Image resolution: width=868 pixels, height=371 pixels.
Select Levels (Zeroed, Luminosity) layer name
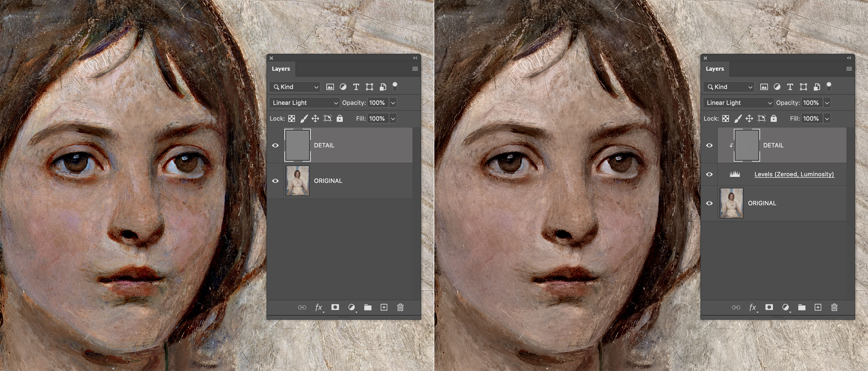coord(794,174)
